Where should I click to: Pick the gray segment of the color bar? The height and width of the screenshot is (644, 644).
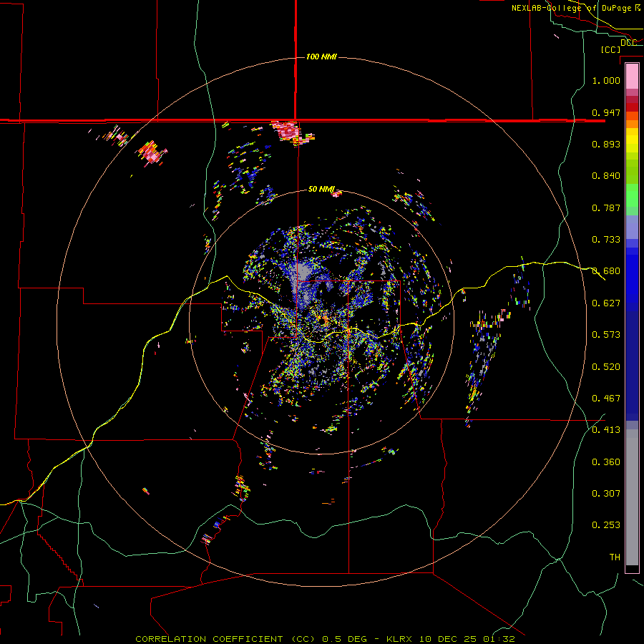[x=632, y=497]
